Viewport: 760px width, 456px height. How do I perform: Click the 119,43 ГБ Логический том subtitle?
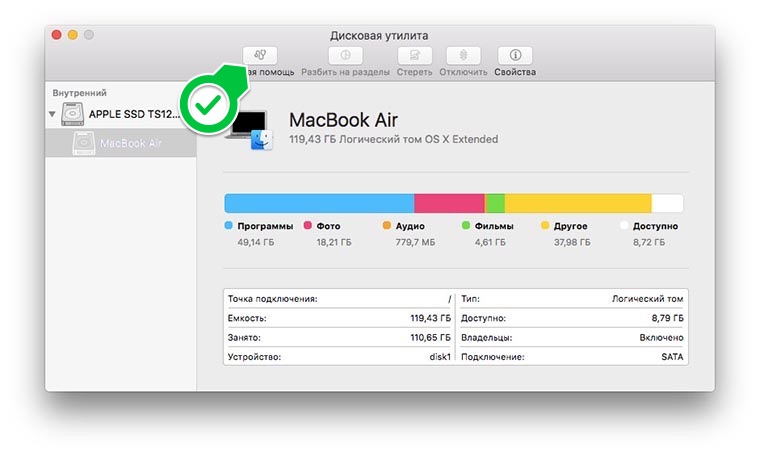pos(394,139)
